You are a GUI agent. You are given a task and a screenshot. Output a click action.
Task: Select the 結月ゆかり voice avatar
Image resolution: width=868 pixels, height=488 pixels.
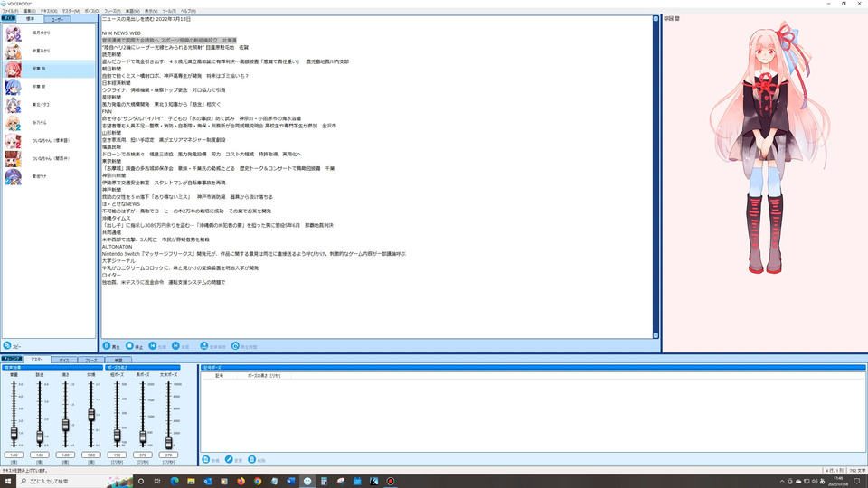[x=13, y=33]
